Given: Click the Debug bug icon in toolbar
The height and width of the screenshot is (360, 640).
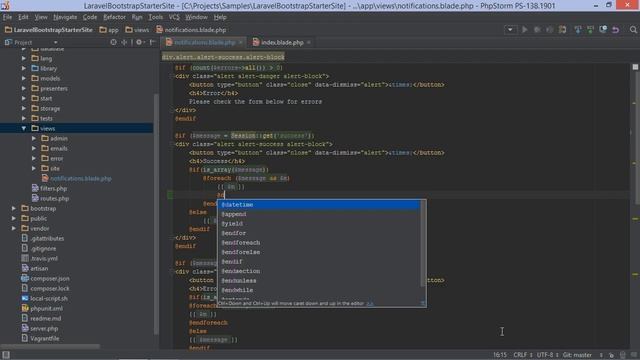Looking at the screenshot, I should click(537, 29).
